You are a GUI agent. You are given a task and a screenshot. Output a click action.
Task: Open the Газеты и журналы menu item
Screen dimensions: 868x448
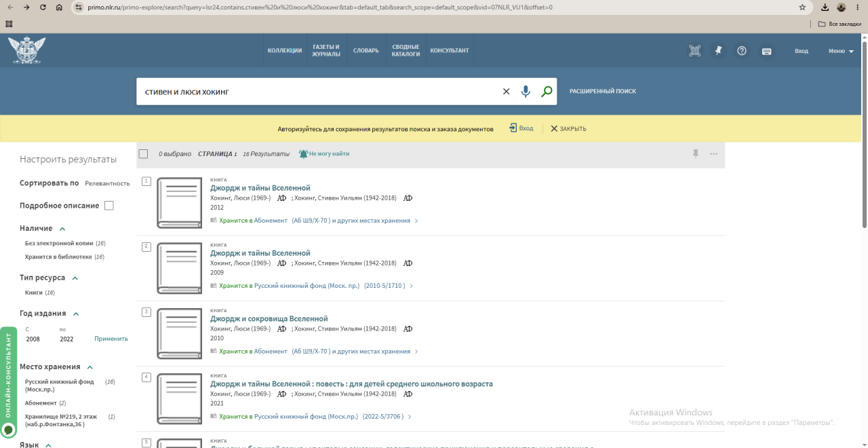click(x=326, y=51)
